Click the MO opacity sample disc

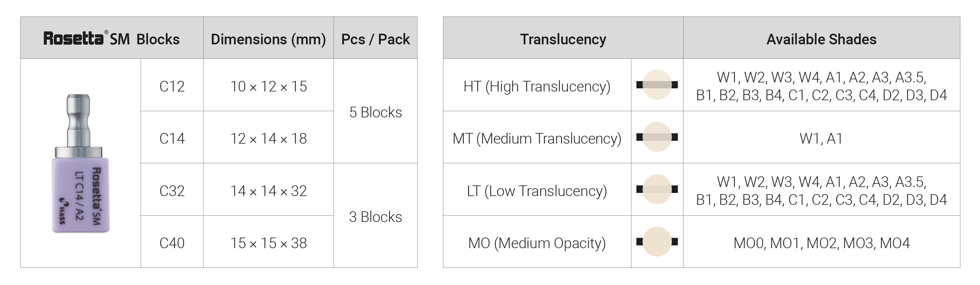[657, 242]
